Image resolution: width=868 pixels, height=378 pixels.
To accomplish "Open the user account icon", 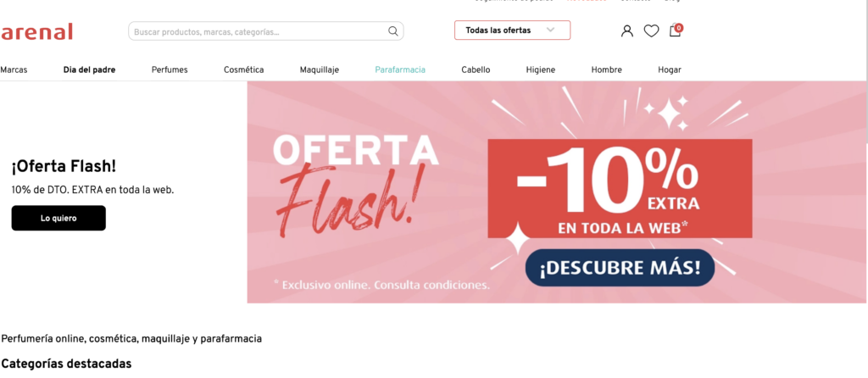I will 626,31.
